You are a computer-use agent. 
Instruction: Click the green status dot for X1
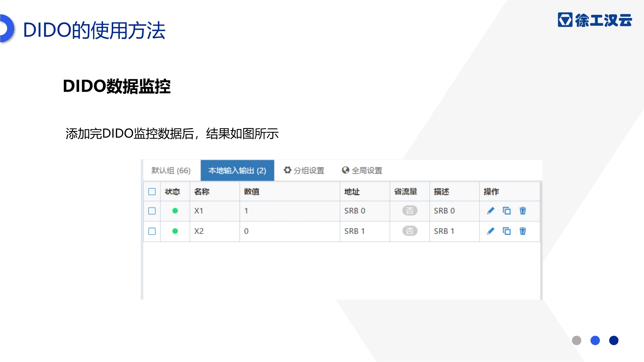click(x=175, y=211)
